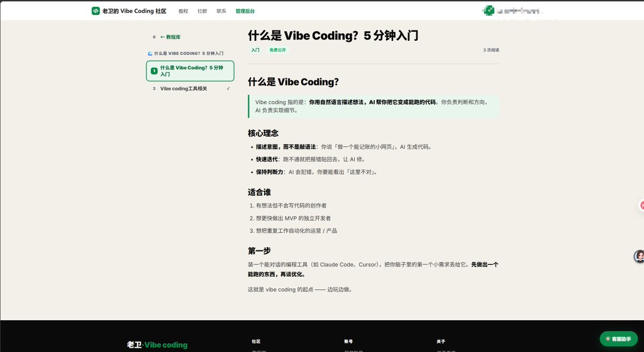Click the 入门 tag under the title

click(255, 50)
